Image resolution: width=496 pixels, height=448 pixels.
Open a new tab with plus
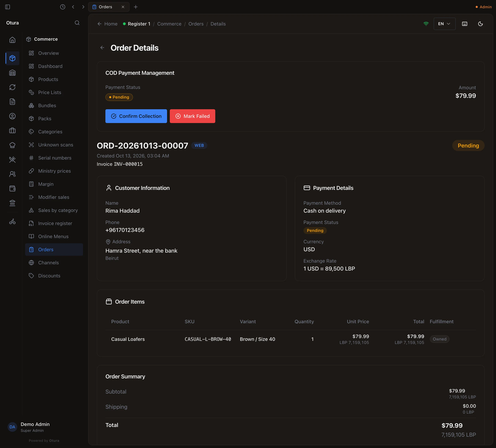pyautogui.click(x=136, y=7)
